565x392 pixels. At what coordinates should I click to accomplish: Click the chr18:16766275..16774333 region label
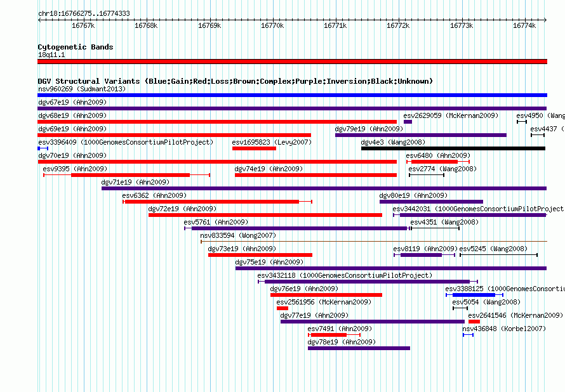pos(84,14)
